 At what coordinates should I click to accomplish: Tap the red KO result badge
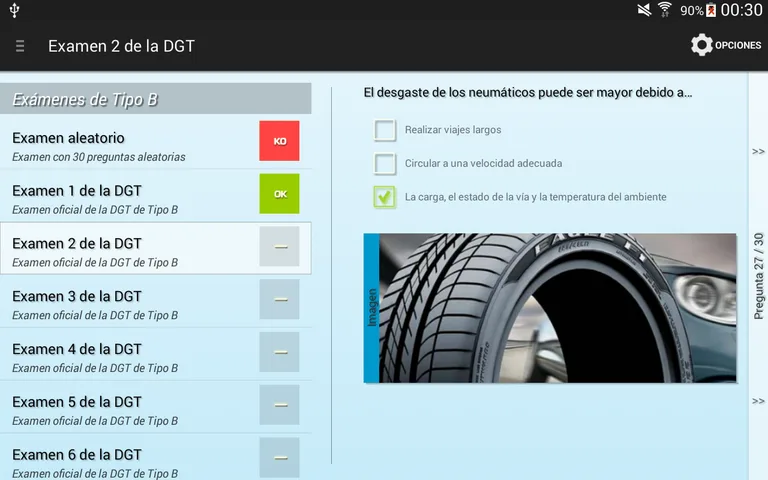click(279, 141)
